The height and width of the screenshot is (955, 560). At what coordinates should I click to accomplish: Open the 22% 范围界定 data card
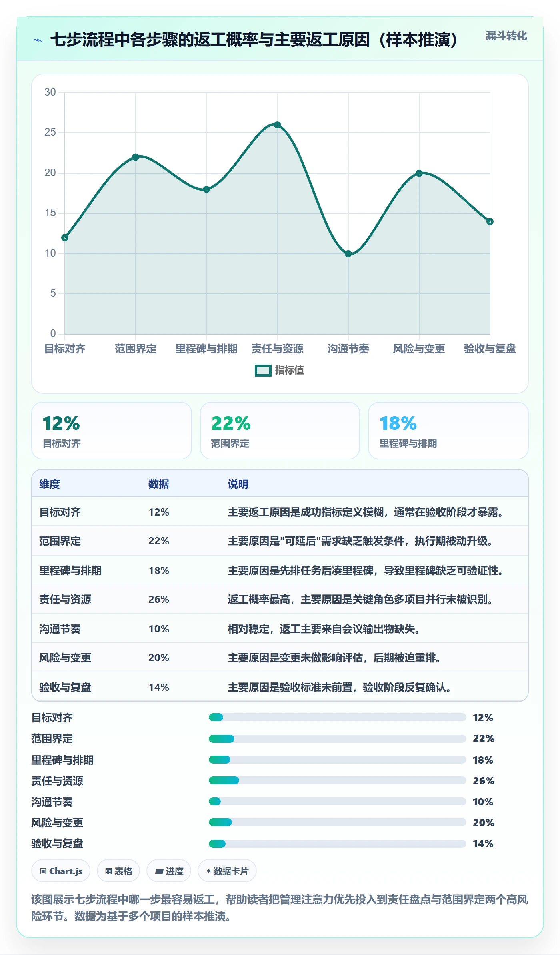click(280, 431)
